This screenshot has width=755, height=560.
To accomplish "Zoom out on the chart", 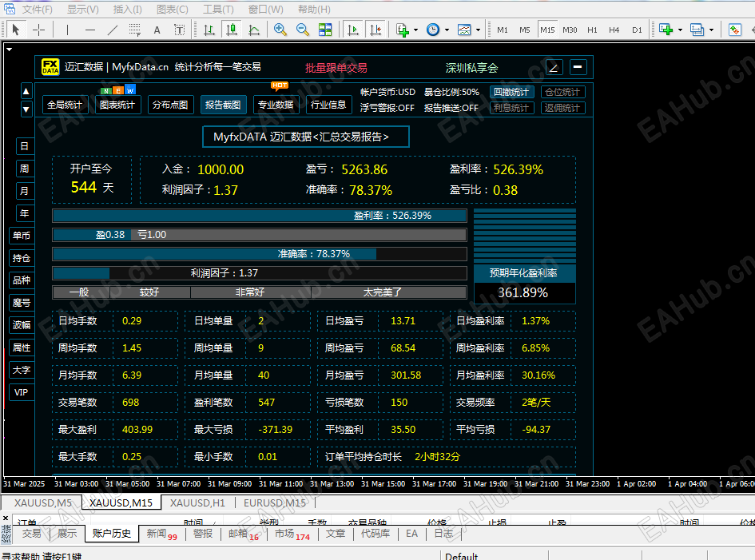I will click(x=303, y=30).
